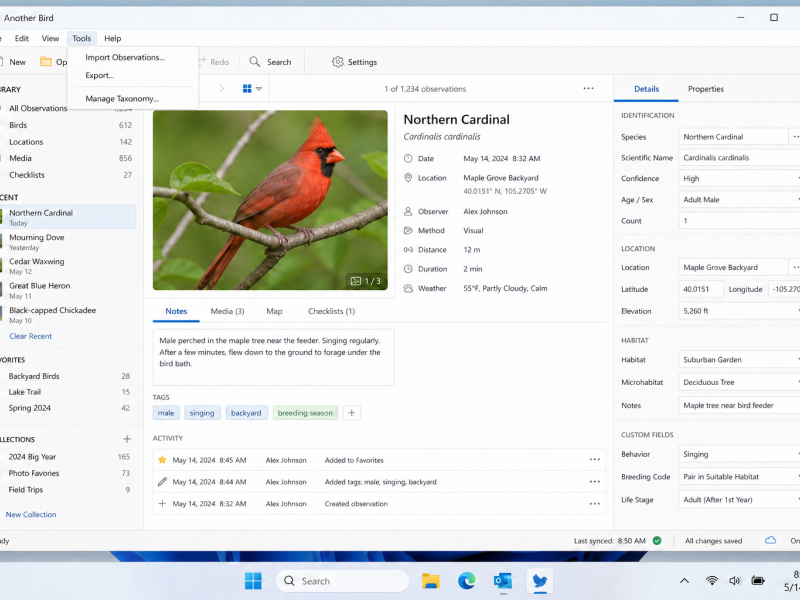
Task: Show hidden icons chevron in system tray
Action: [x=685, y=581]
